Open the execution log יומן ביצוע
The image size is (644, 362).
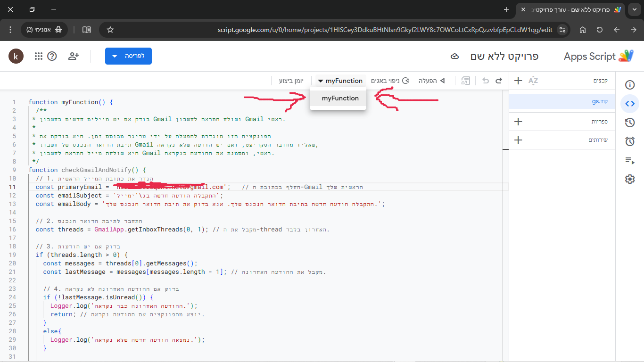(x=291, y=81)
